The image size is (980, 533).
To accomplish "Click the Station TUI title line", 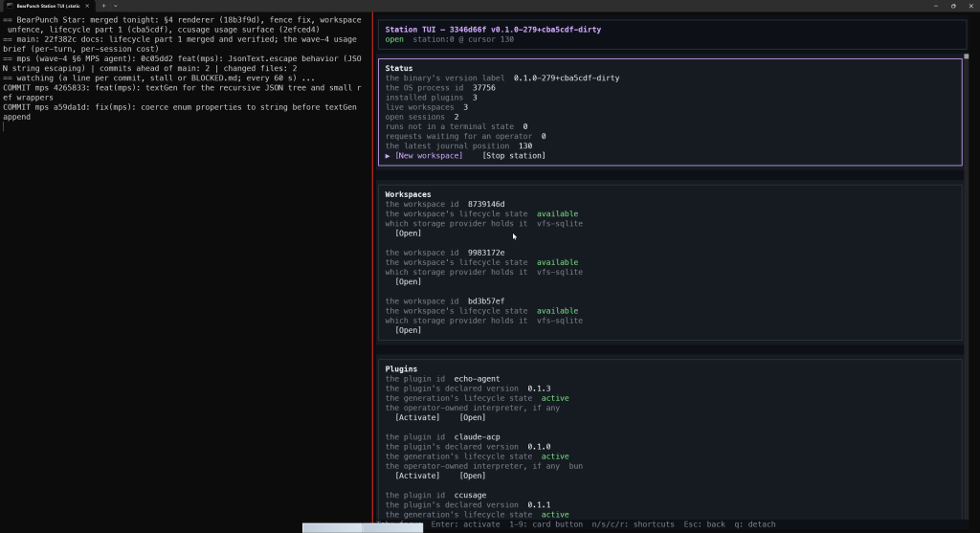I will pyautogui.click(x=493, y=30).
